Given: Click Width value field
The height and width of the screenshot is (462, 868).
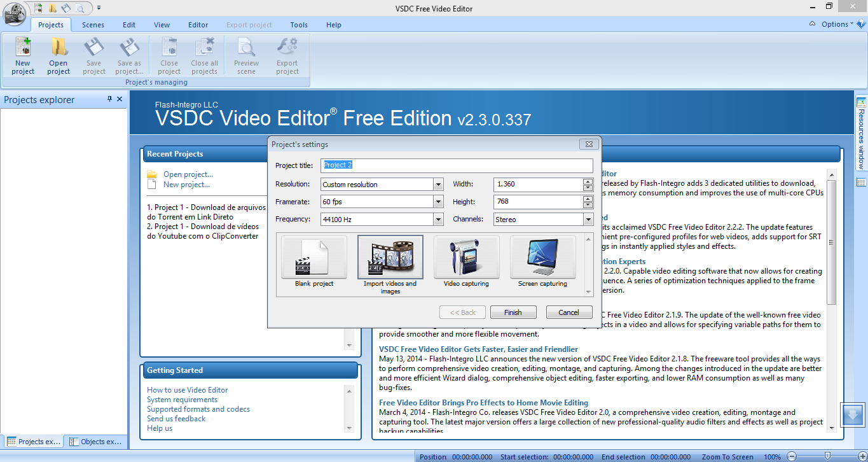Looking at the screenshot, I should click(x=538, y=185).
